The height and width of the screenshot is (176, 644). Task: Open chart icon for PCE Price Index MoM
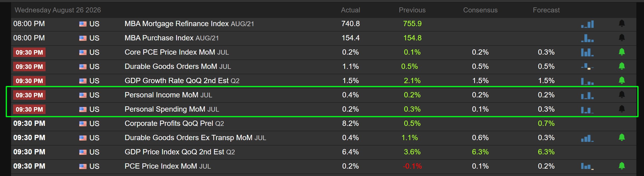[x=587, y=167]
